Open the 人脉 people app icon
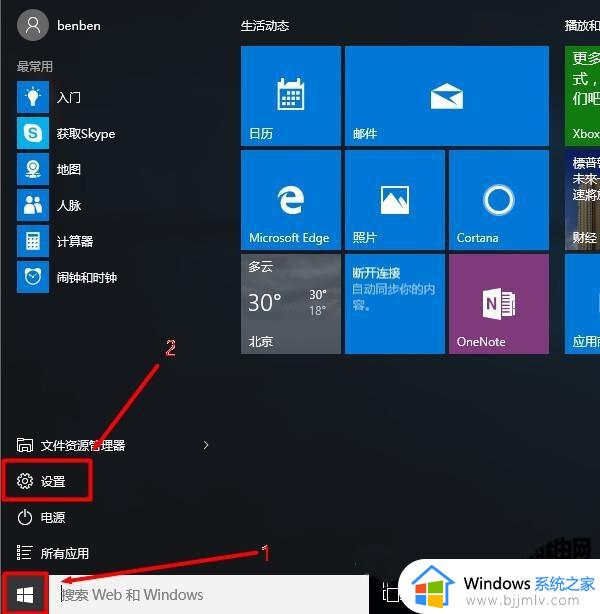600x614 pixels. (33, 205)
